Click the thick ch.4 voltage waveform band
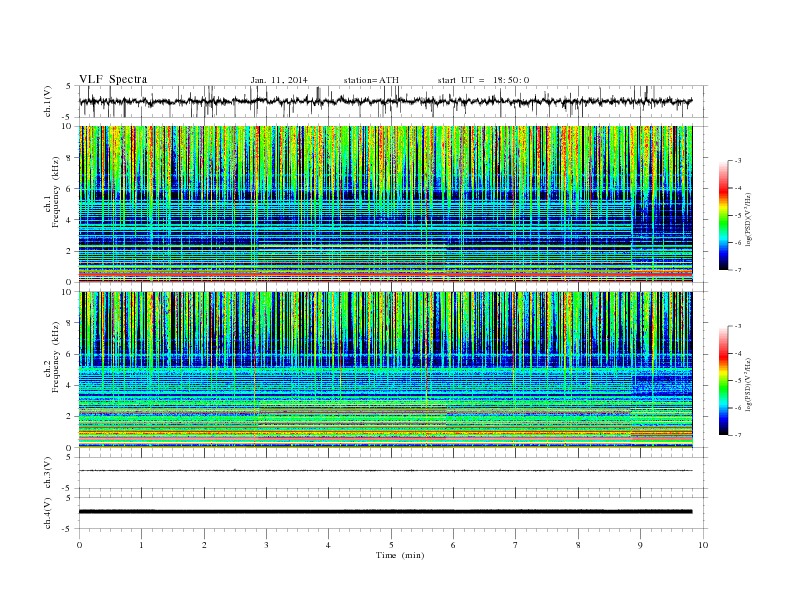The height and width of the screenshot is (612, 792). pos(386,512)
